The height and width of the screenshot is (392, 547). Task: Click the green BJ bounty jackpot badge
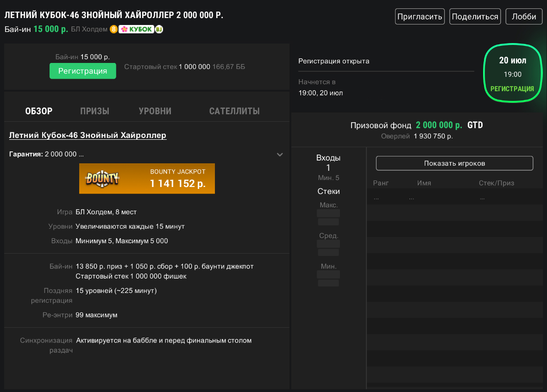click(x=159, y=29)
